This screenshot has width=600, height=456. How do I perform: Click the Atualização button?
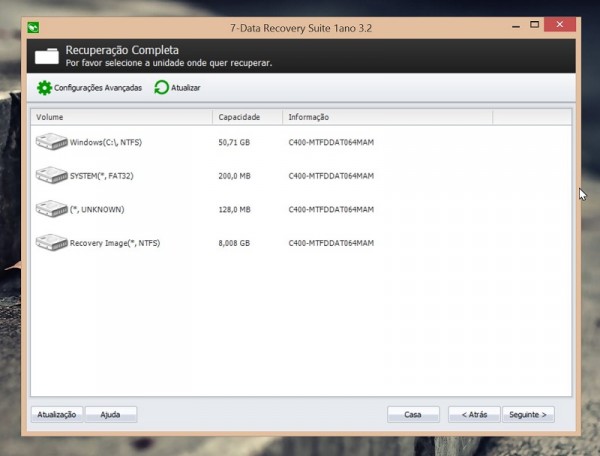click(57, 414)
